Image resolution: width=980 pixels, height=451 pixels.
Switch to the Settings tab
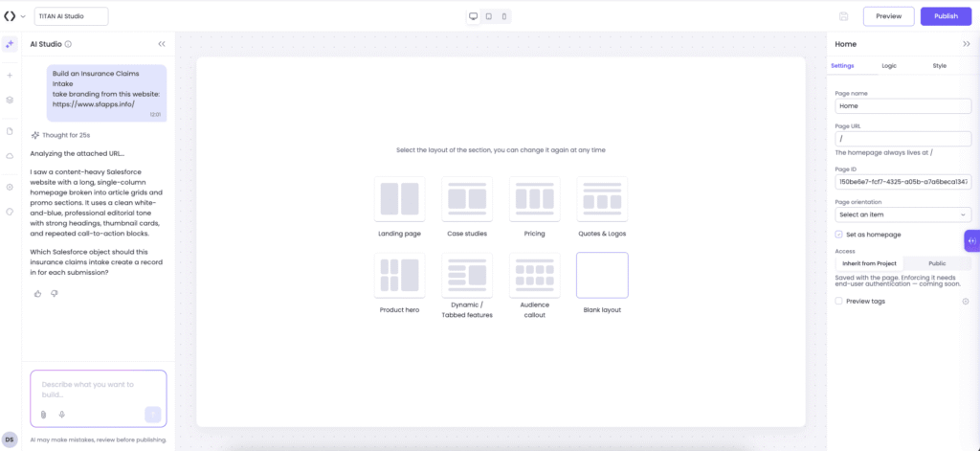coord(842,66)
